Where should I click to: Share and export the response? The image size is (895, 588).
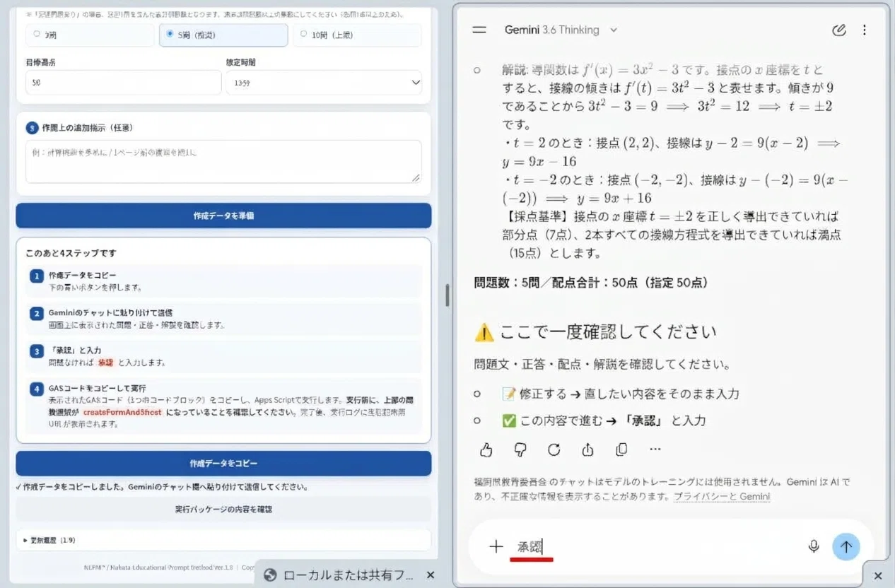[587, 449]
